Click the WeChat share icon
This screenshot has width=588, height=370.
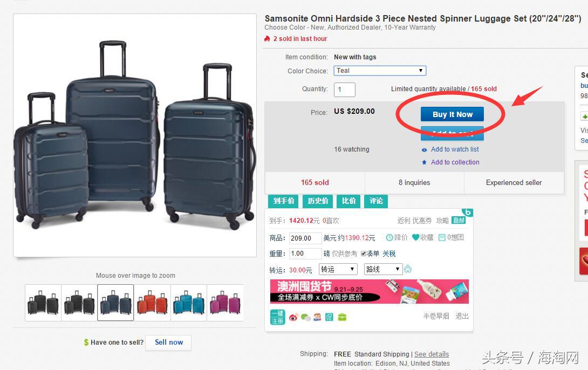tap(305, 317)
